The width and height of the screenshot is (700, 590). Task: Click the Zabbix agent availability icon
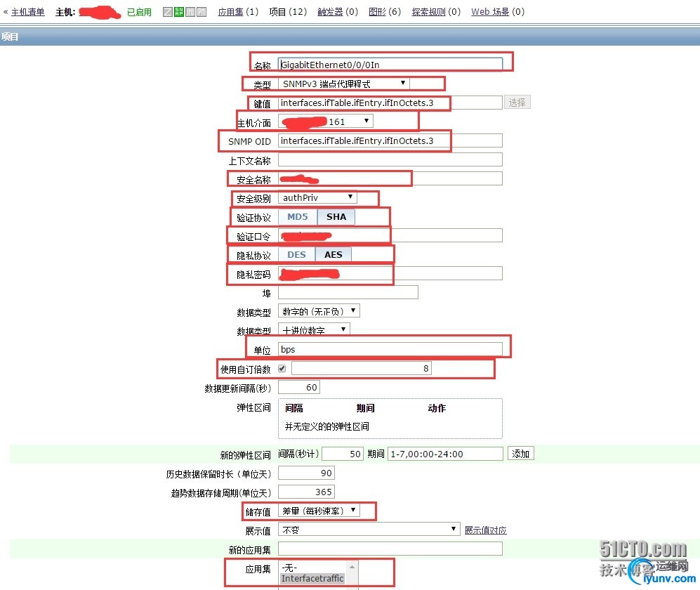pyautogui.click(x=168, y=12)
